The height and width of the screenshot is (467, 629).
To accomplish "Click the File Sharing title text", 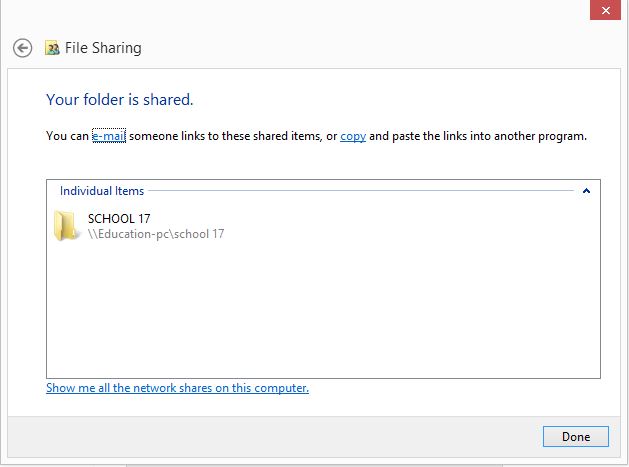I will (x=103, y=48).
